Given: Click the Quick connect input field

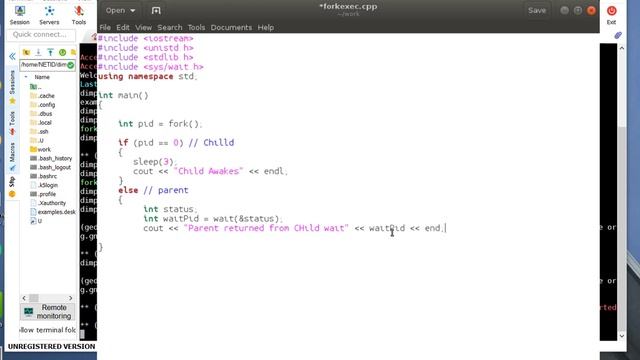Looking at the screenshot, I should (x=41, y=35).
